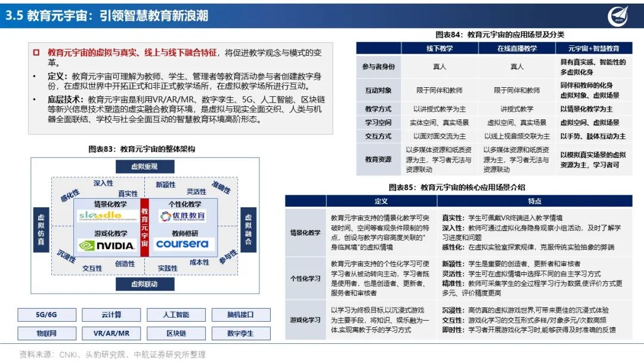
Task: Click the 讲授式教学 cell
Action: tap(516, 109)
